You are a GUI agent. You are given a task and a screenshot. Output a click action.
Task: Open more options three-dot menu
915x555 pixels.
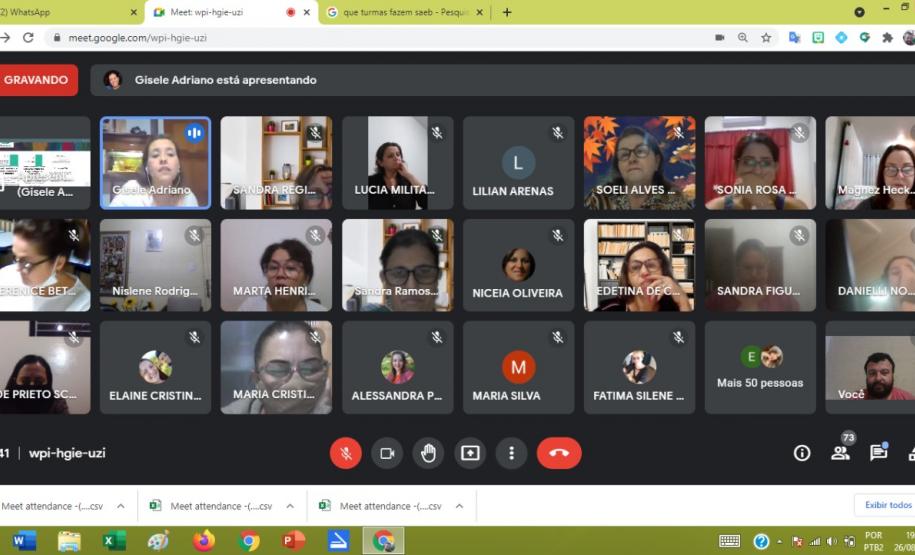[511, 453]
